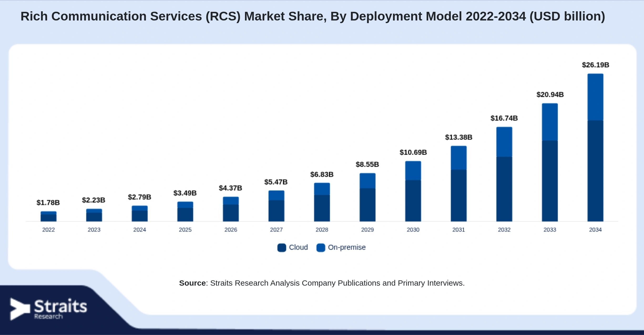
Task: Click the On-premise legend label
Action: [x=347, y=247]
